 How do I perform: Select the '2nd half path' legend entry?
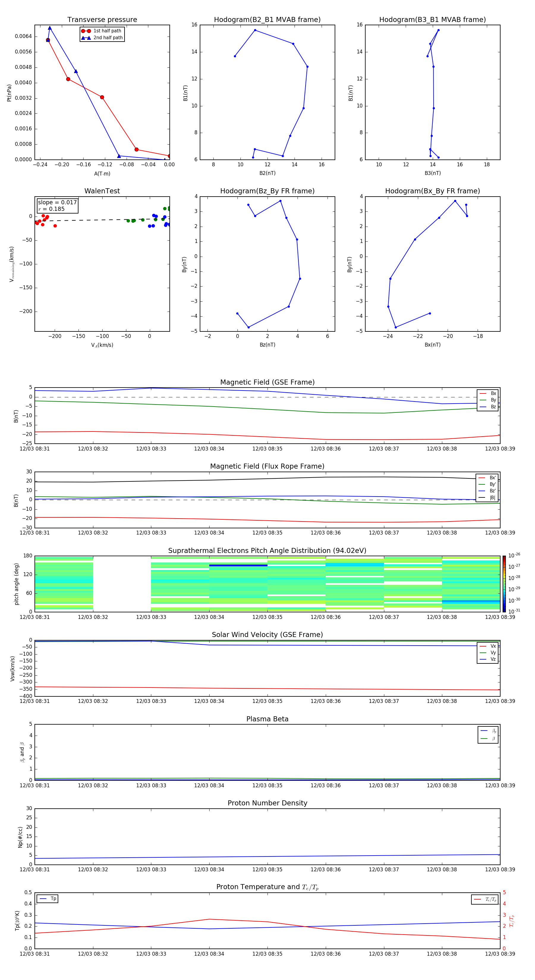click(101, 38)
